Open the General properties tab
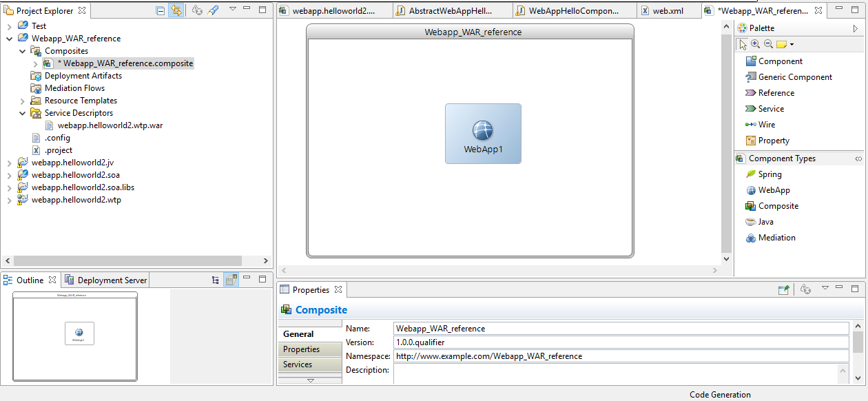Screen dimensions: 868x401 (309, 334)
